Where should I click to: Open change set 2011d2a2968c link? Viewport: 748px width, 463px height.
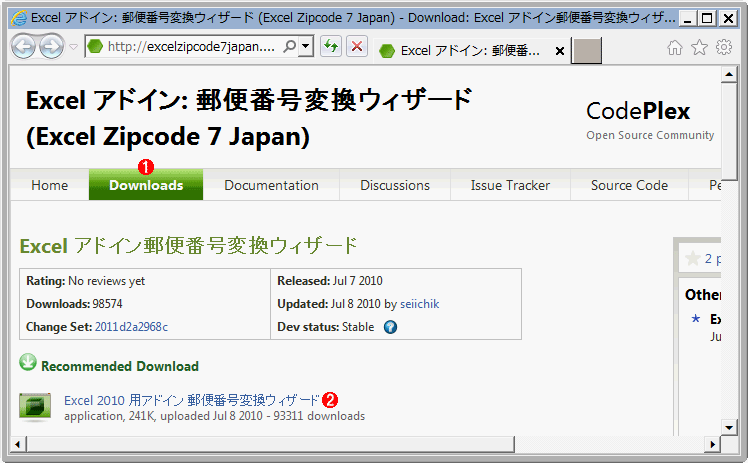131,327
